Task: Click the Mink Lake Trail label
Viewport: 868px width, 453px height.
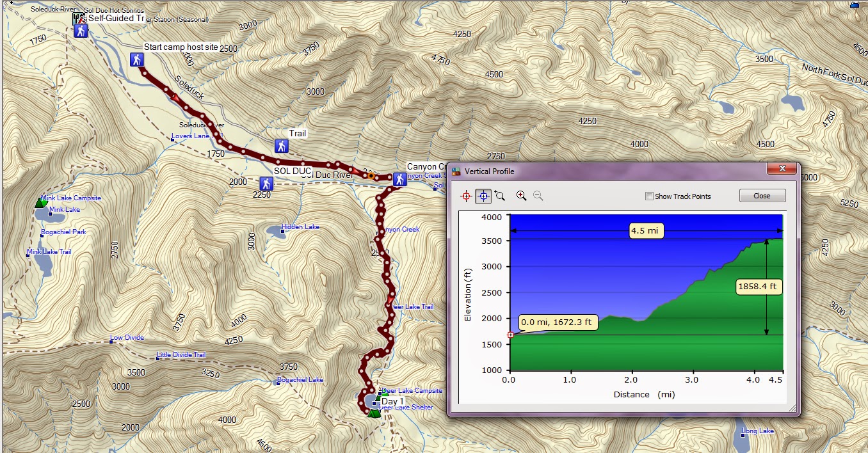Action: pos(49,252)
